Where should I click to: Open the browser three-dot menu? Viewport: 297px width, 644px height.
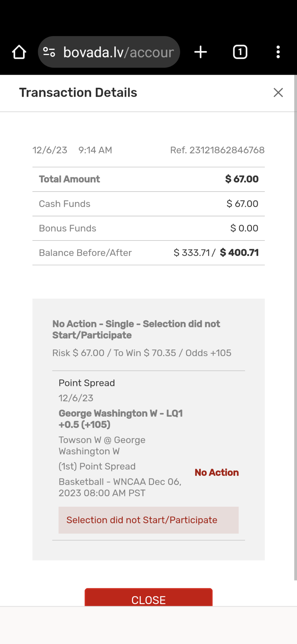pyautogui.click(x=278, y=52)
